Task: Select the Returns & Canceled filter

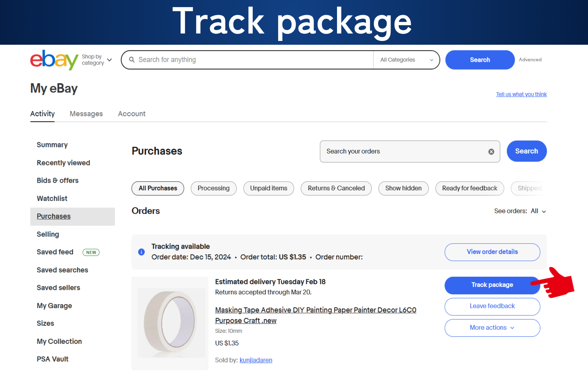Action: 336,188
